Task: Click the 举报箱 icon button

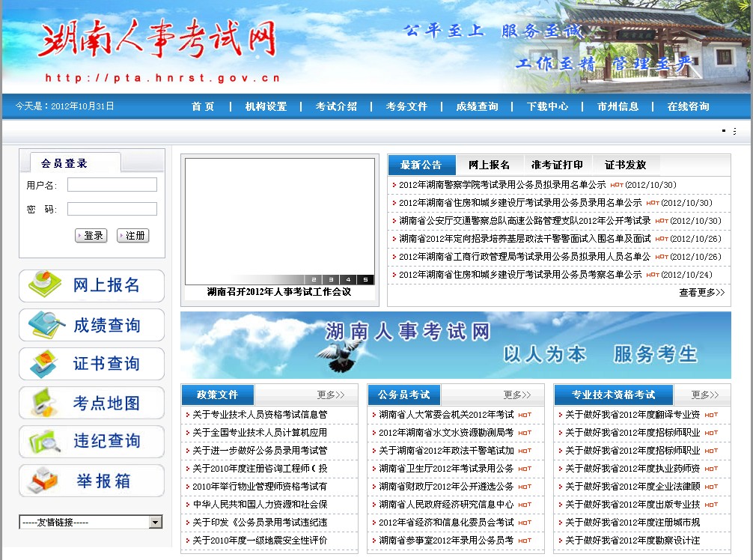Action: pyautogui.click(x=91, y=481)
